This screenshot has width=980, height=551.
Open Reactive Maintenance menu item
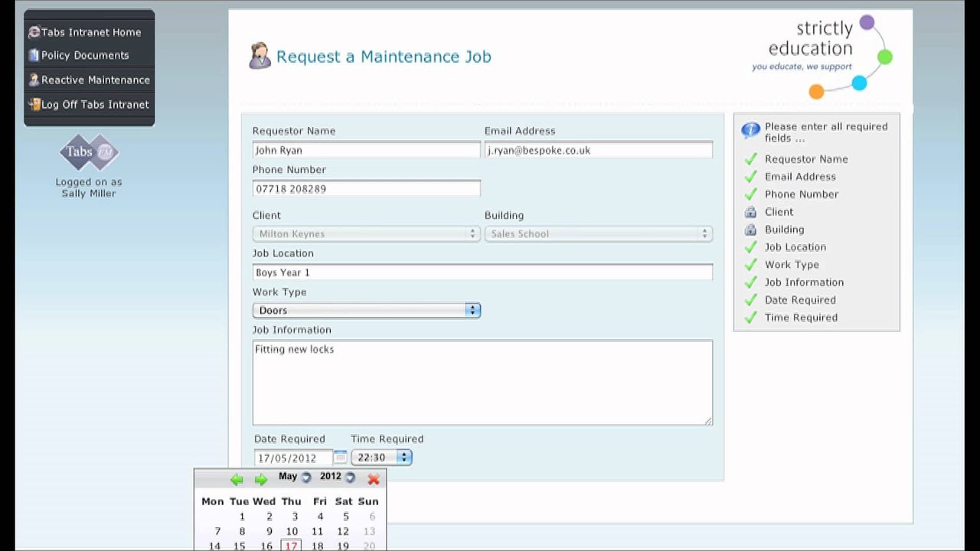[96, 80]
